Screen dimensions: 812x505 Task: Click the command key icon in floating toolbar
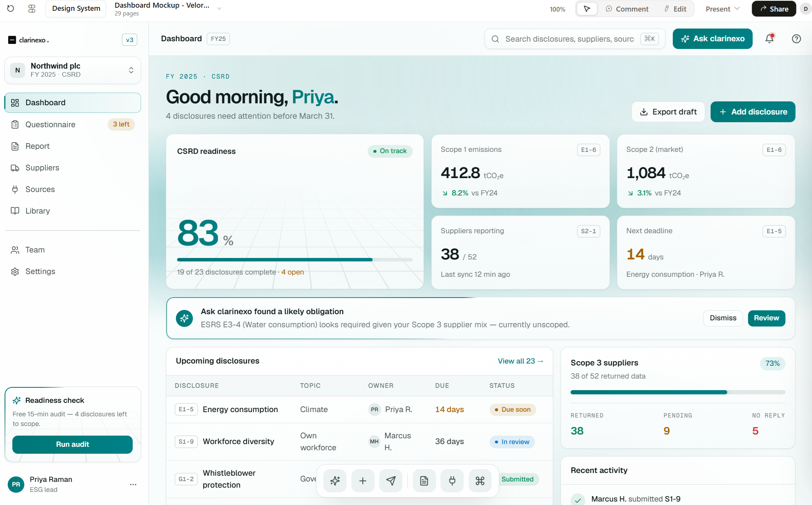(x=480, y=481)
